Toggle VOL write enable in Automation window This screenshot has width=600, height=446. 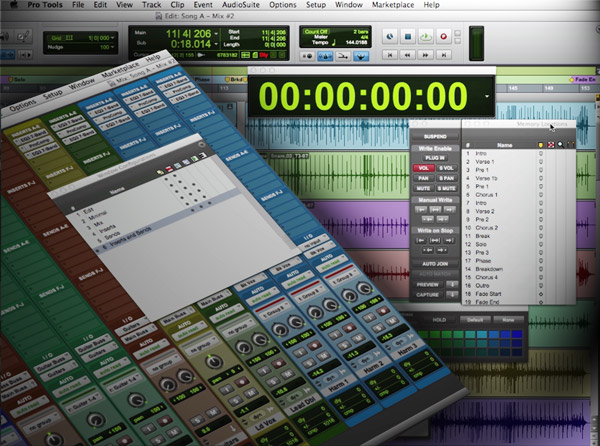[424, 168]
